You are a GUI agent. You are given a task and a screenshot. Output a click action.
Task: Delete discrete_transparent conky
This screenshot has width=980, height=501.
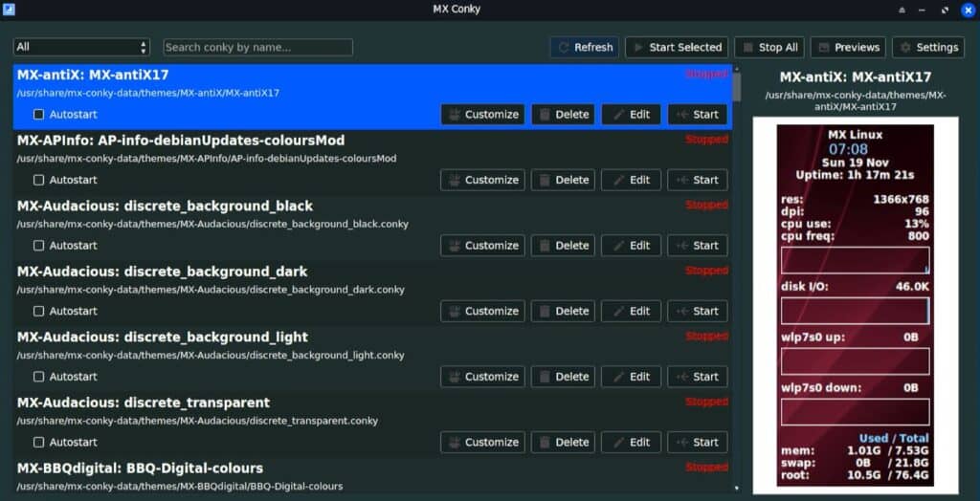click(x=565, y=443)
